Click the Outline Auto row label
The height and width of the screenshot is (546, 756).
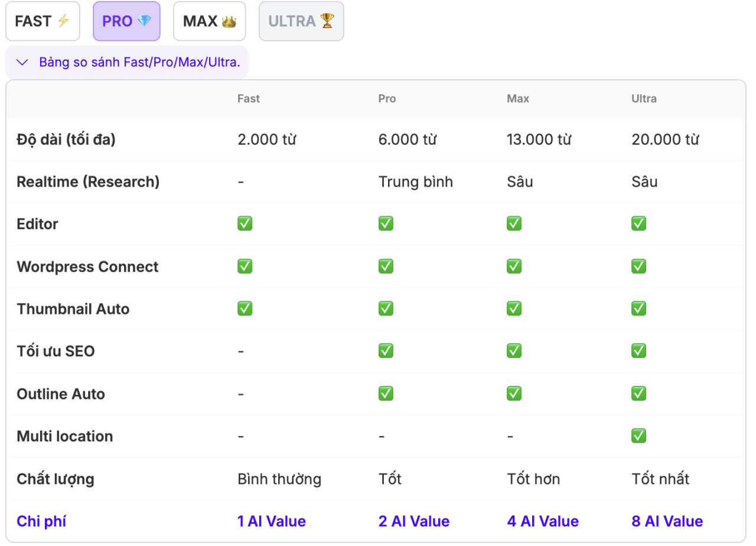click(60, 394)
